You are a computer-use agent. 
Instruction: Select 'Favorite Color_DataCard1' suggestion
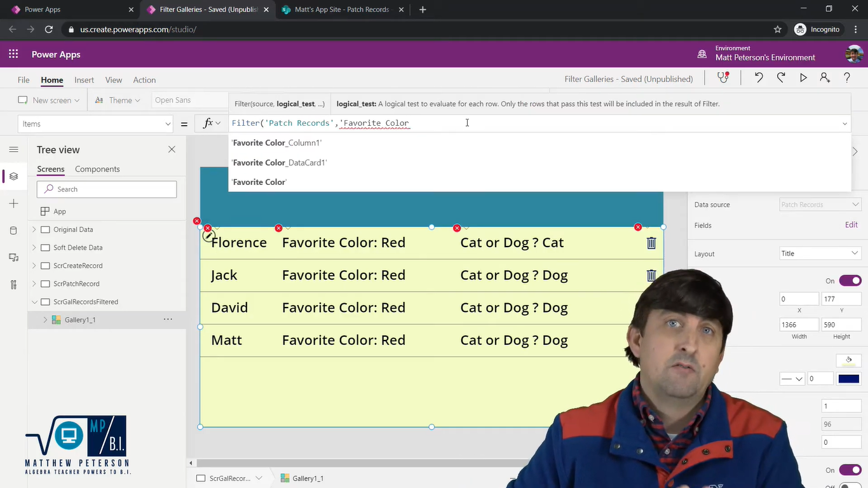pos(539,163)
